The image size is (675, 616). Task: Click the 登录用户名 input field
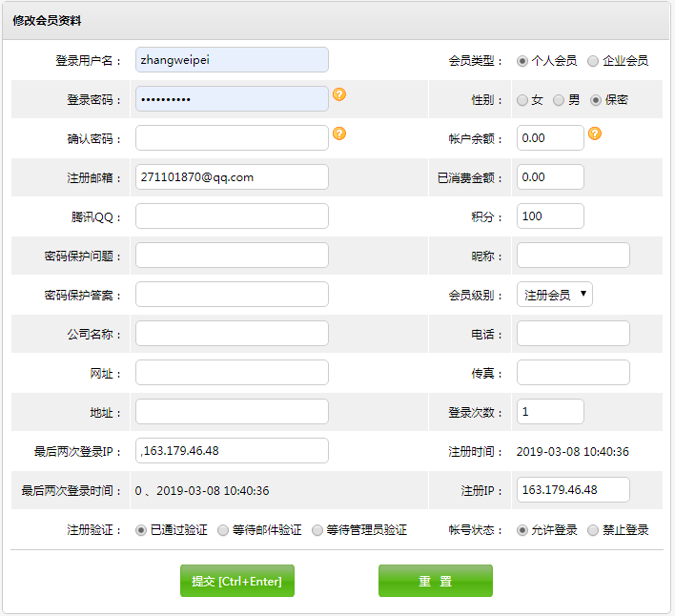(232, 60)
